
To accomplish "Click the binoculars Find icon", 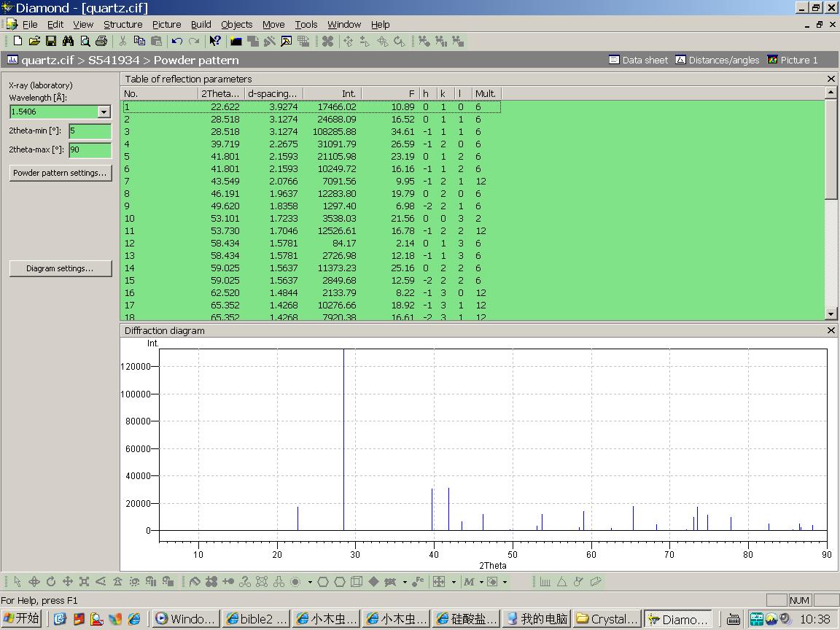I will pyautogui.click(x=68, y=42).
